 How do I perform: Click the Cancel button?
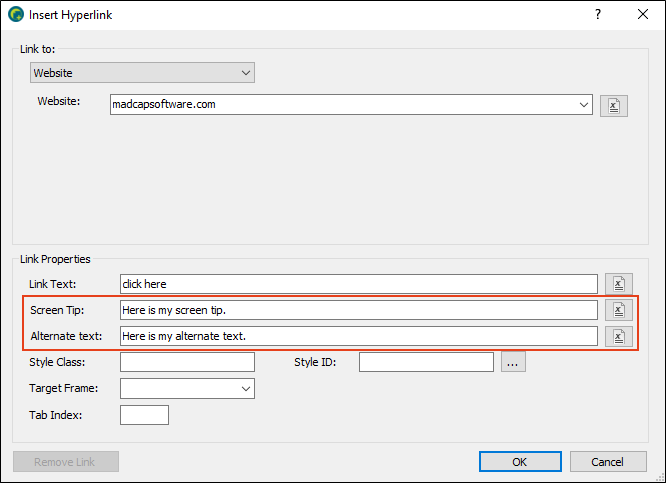coord(608,462)
